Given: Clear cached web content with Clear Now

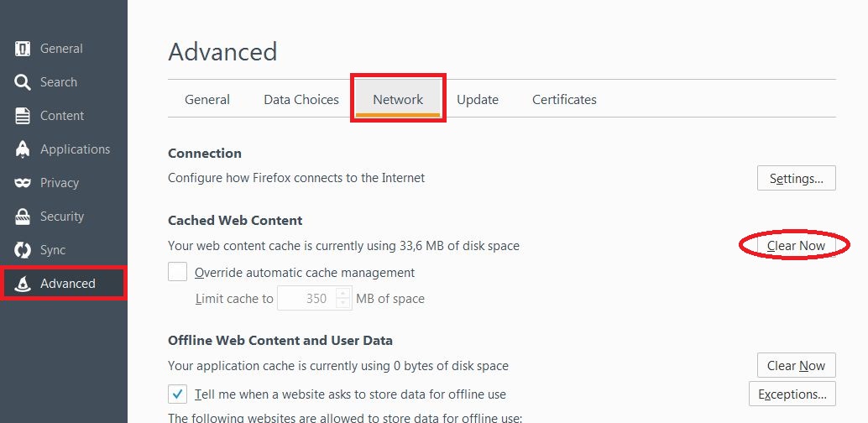Looking at the screenshot, I should [x=796, y=245].
